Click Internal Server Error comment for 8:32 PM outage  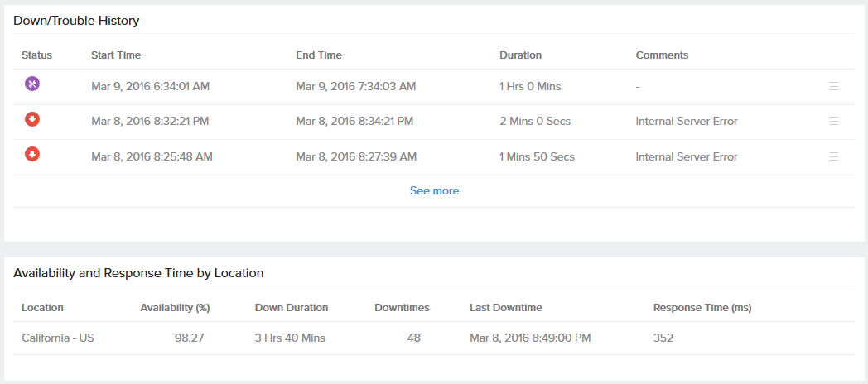(687, 122)
